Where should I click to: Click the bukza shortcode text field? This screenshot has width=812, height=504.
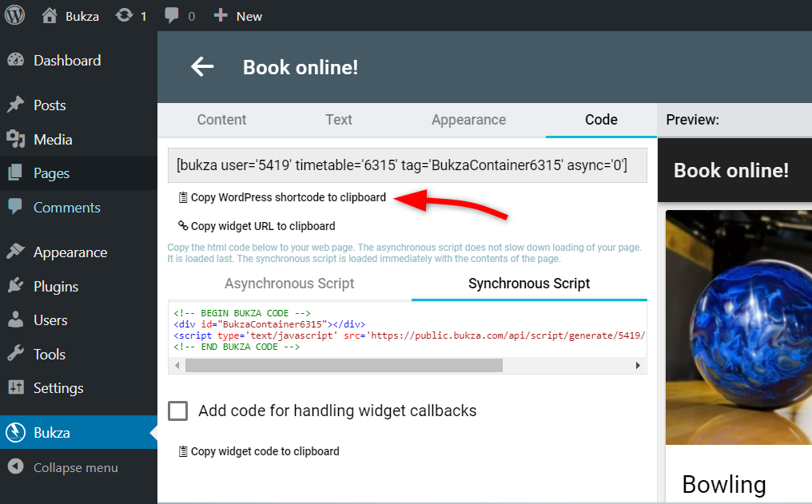tap(408, 165)
